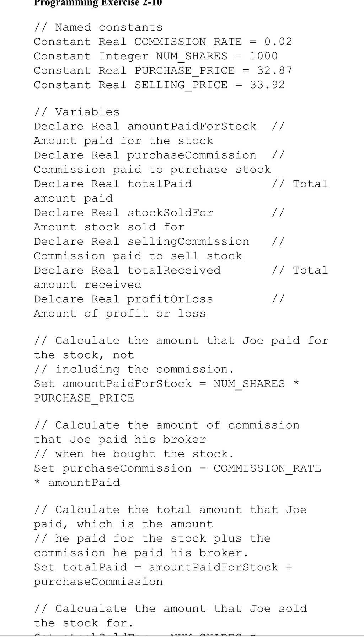364x637 pixels.
Task: Click the misspelled 'Delcare' word
Action: (59, 299)
